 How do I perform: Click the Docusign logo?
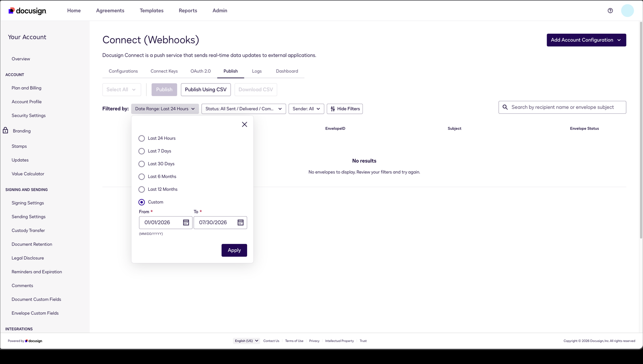tap(27, 11)
